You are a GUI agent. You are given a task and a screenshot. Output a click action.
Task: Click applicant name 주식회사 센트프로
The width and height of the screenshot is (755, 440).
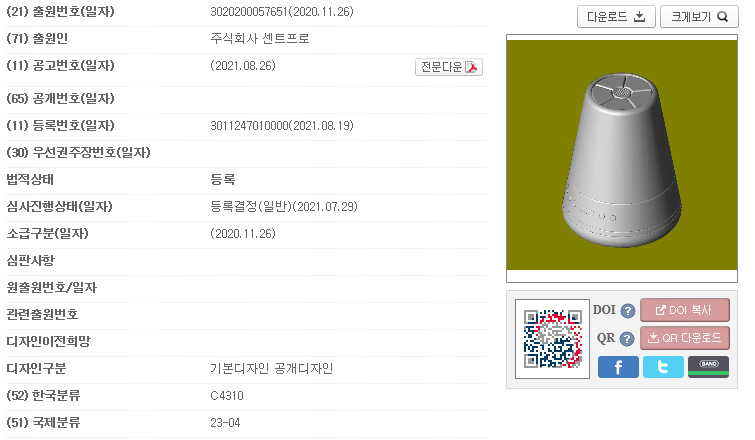coord(260,39)
